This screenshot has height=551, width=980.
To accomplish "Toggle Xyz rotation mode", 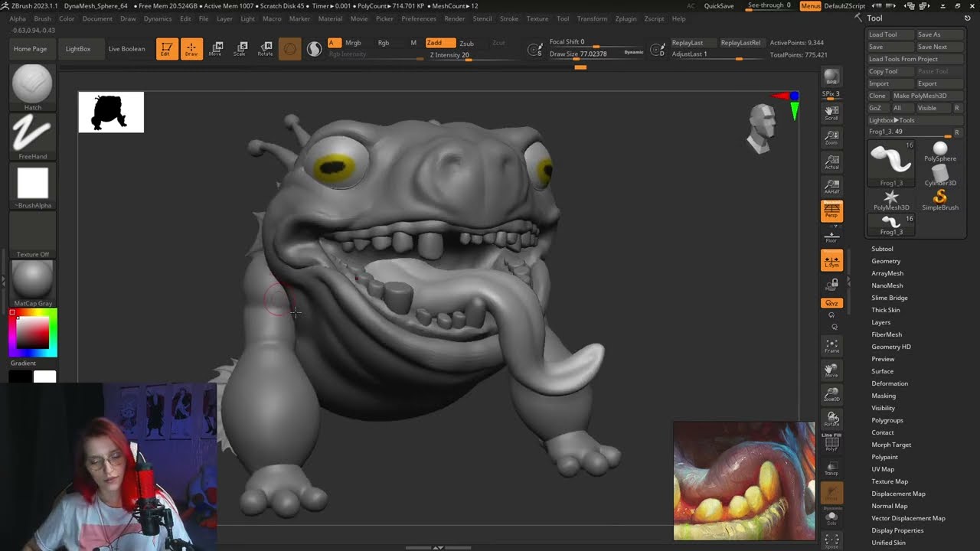I will pos(831,303).
